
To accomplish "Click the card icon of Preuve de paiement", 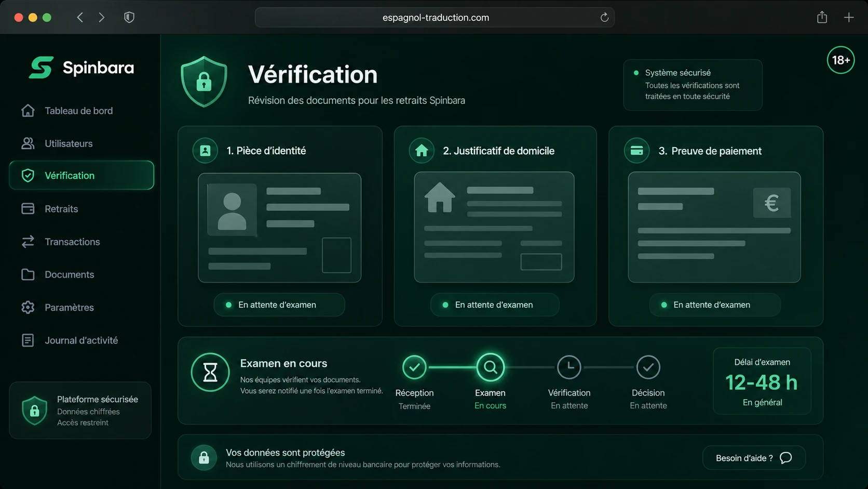I will click(636, 151).
